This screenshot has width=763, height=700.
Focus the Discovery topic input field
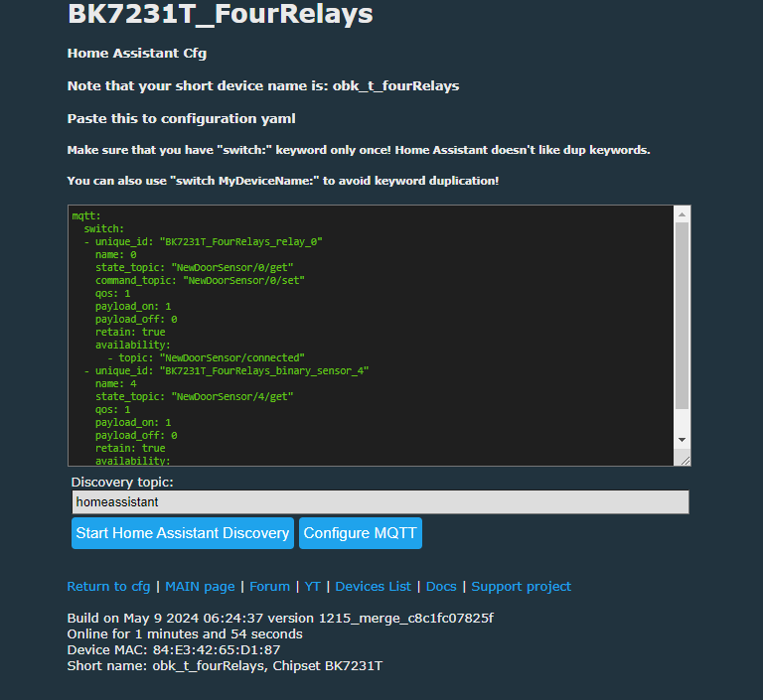(x=381, y=502)
